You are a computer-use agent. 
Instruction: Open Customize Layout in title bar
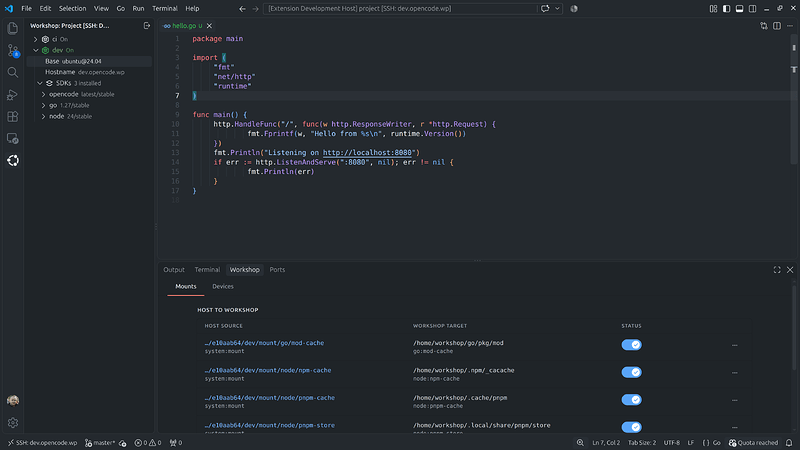point(713,9)
